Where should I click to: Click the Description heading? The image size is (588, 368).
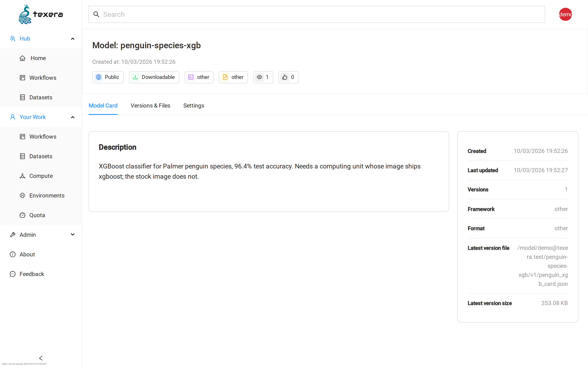point(118,147)
